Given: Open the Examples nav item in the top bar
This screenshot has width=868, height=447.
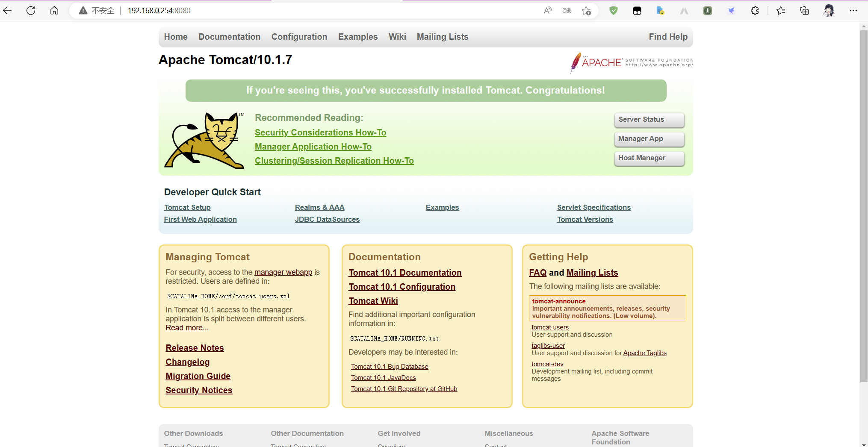Looking at the screenshot, I should (x=358, y=37).
